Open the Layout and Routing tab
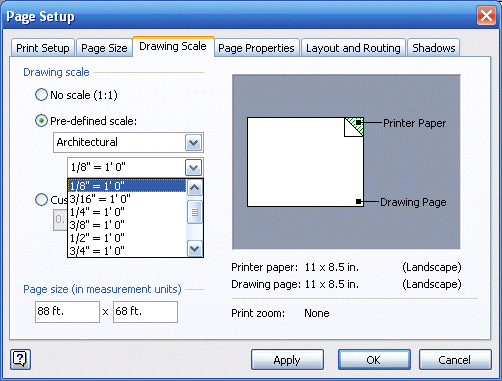This screenshot has height=381, width=502. click(x=353, y=48)
